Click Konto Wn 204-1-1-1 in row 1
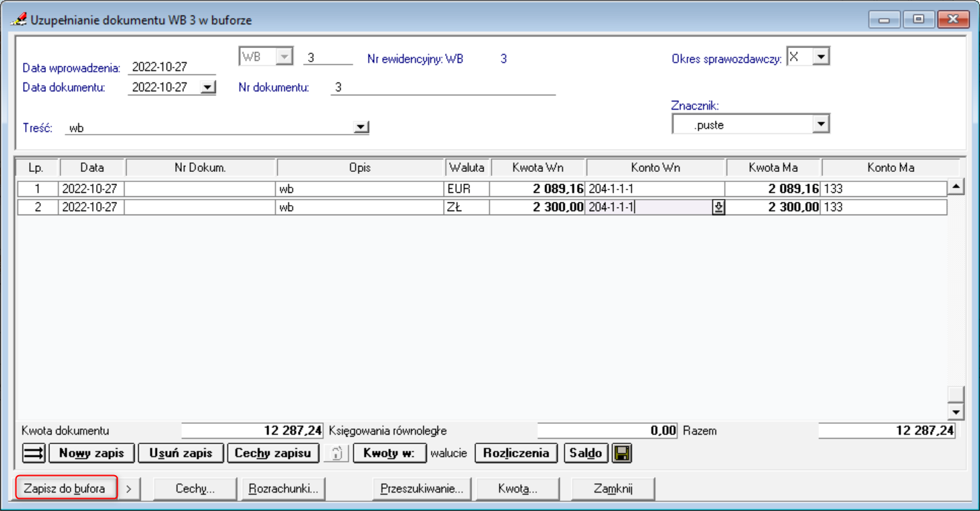Viewport: 980px width, 511px height. coord(655,189)
